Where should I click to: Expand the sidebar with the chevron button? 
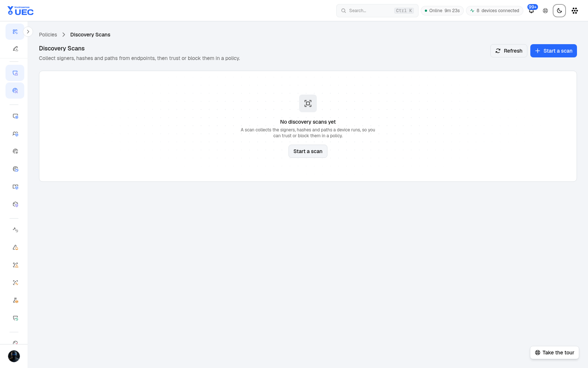[28, 32]
